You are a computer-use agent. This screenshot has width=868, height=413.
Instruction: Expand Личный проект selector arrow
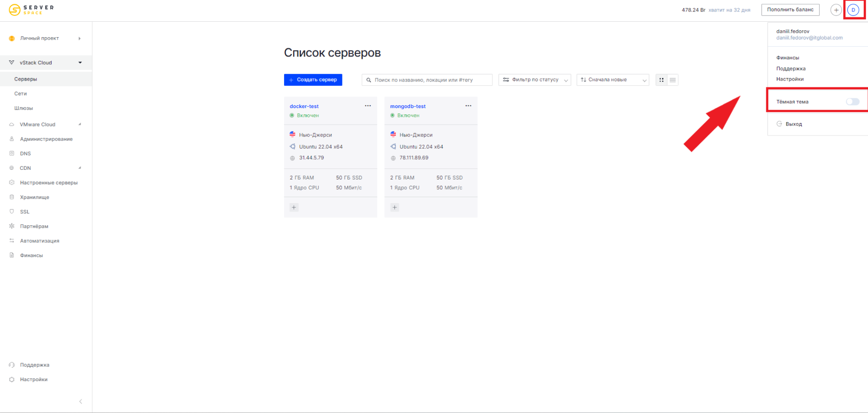pos(80,38)
